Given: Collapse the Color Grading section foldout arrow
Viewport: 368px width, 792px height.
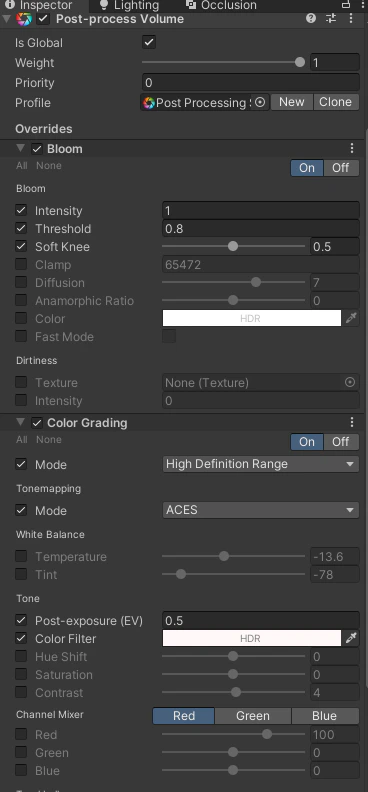Looking at the screenshot, I should [x=20, y=422].
